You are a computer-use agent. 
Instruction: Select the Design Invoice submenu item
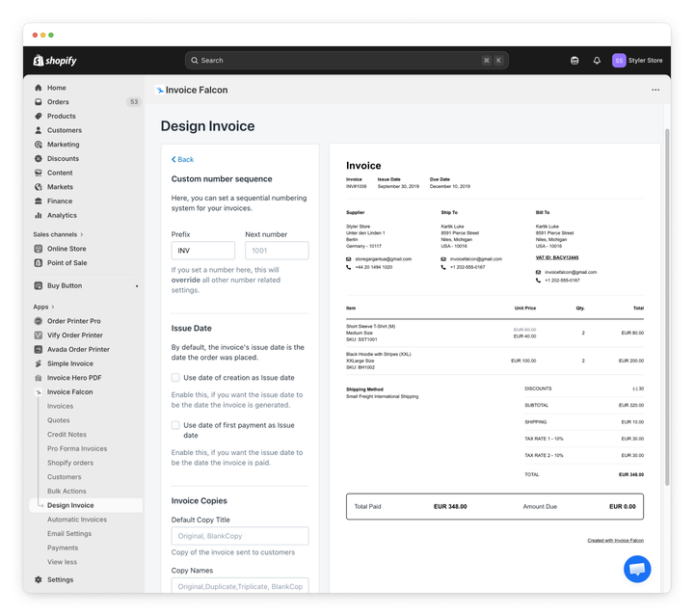click(x=86, y=505)
